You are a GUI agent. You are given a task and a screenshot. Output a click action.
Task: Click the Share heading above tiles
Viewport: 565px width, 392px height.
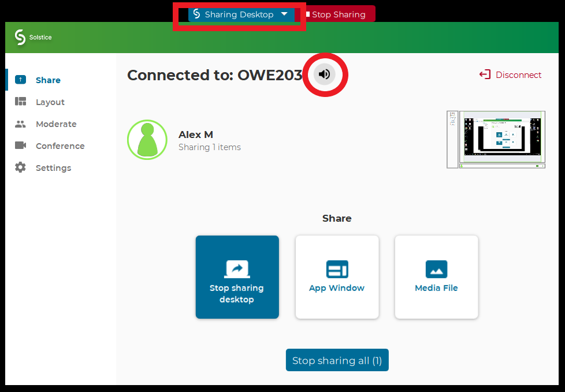337,218
